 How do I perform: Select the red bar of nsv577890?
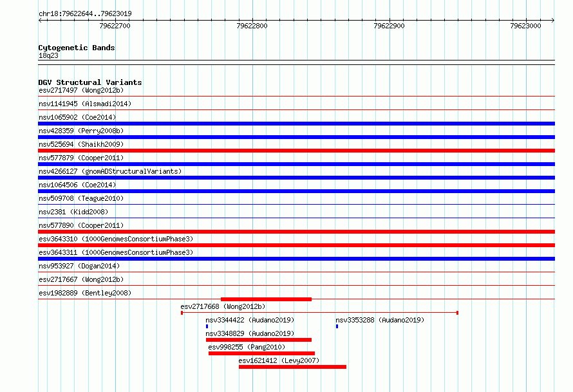click(x=296, y=232)
